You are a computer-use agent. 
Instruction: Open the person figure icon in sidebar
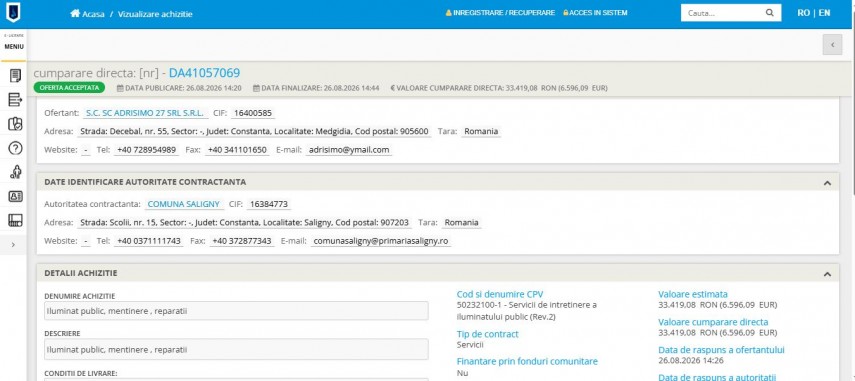click(15, 172)
